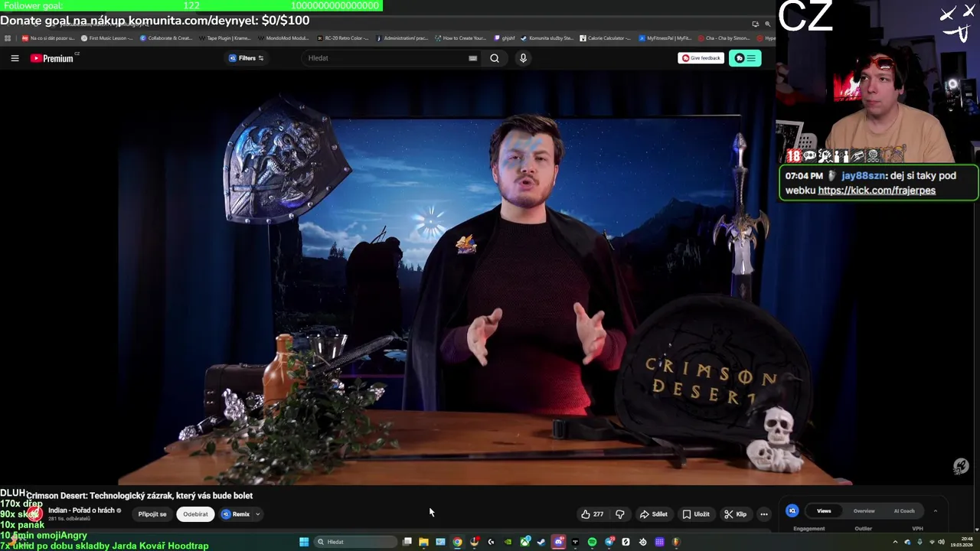Open the teal extension menu button in header
This screenshot has height=551, width=980.
coord(745,58)
